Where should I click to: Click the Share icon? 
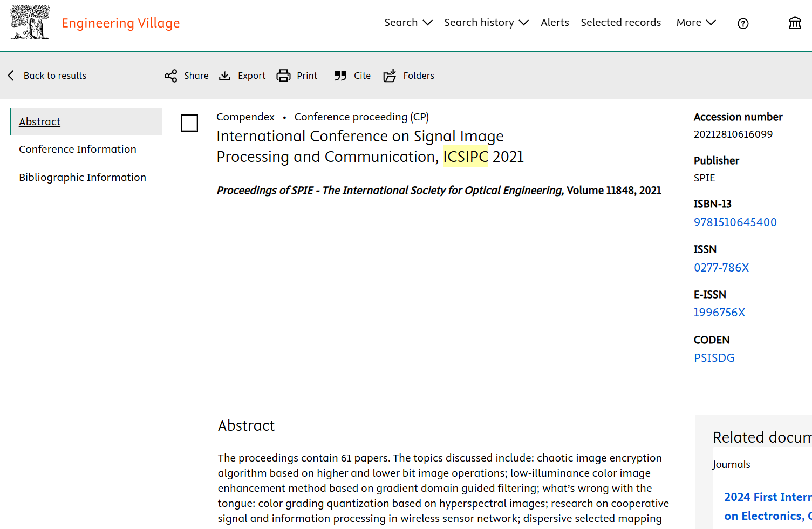171,76
